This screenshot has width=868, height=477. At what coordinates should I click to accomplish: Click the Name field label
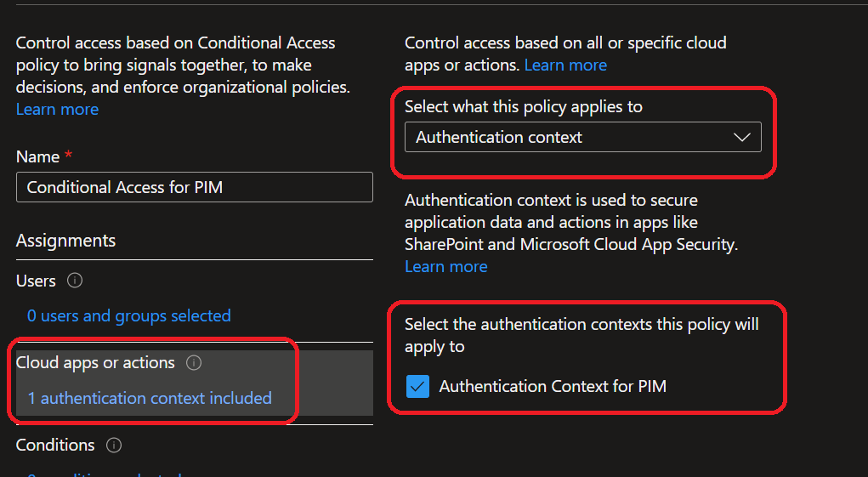tap(37, 157)
